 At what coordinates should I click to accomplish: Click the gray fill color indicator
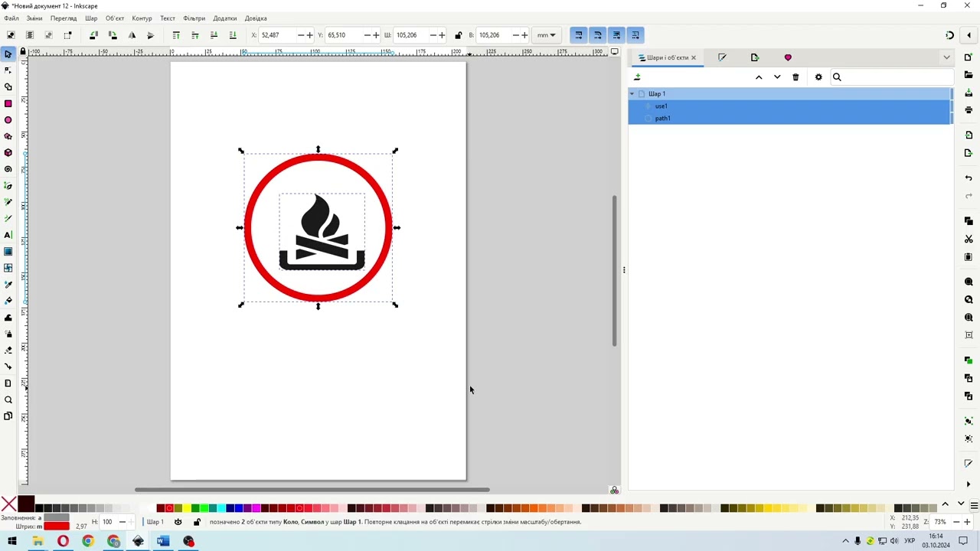tap(57, 518)
